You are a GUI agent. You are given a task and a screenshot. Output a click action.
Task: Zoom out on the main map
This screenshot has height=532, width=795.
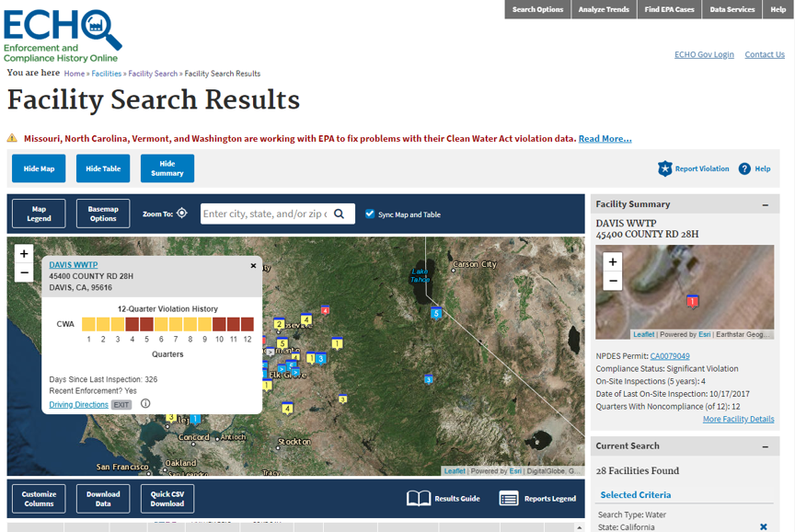click(x=24, y=272)
